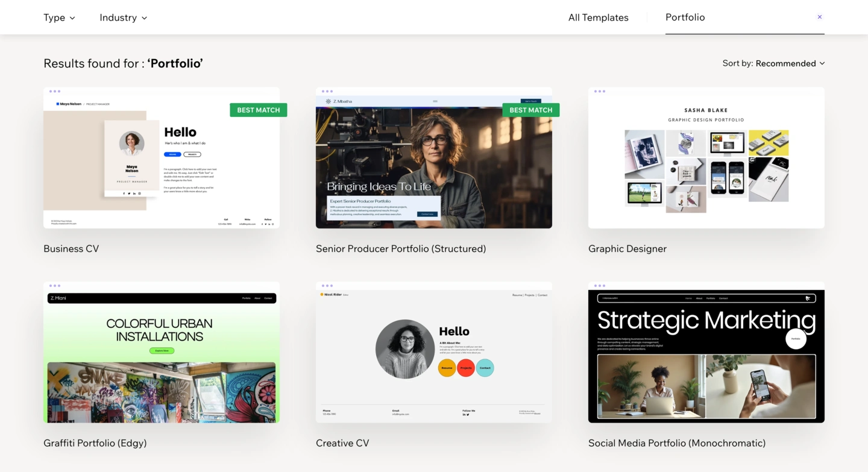
Task: Open the Industry filter dropdown
Action: 123,17
